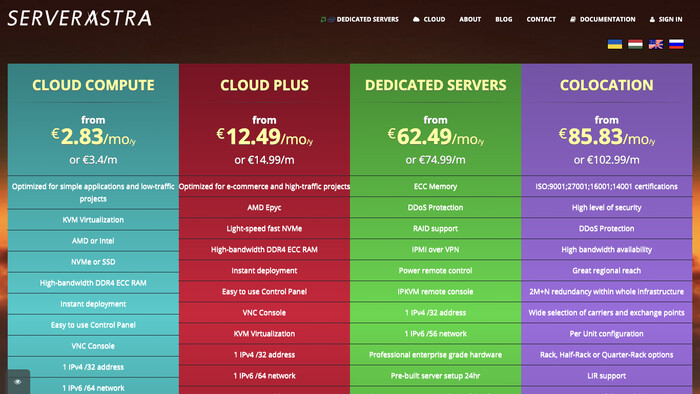This screenshot has width=700, height=394.
Task: Click 'RAID support' feature row
Action: 435,228
